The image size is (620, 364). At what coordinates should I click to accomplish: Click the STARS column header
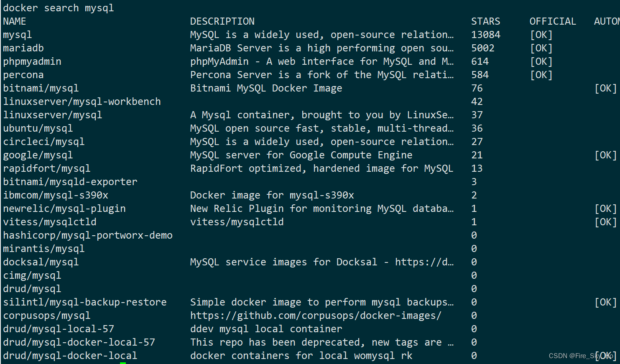click(x=486, y=21)
